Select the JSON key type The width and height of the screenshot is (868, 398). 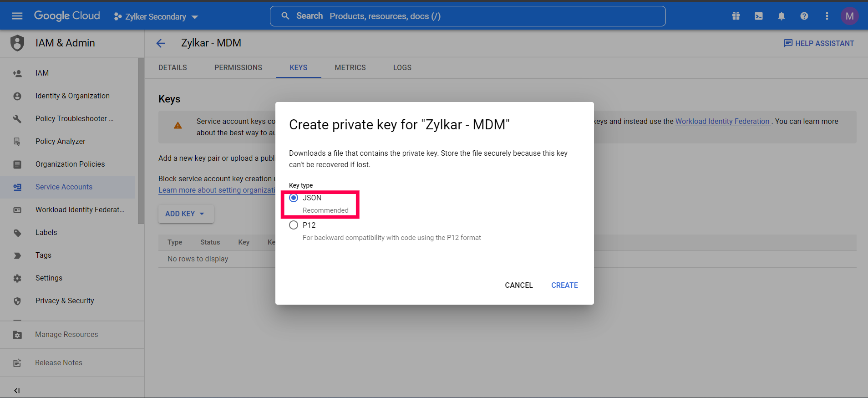pos(294,198)
